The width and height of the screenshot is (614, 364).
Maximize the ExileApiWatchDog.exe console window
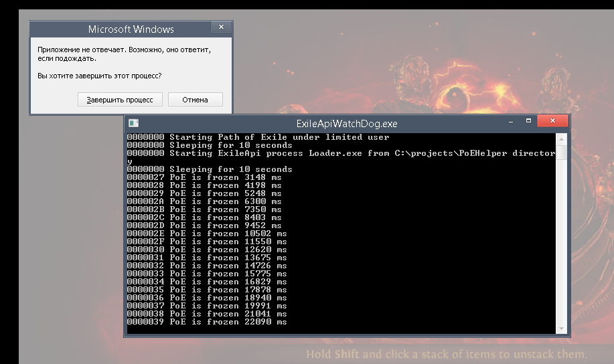[x=529, y=122]
